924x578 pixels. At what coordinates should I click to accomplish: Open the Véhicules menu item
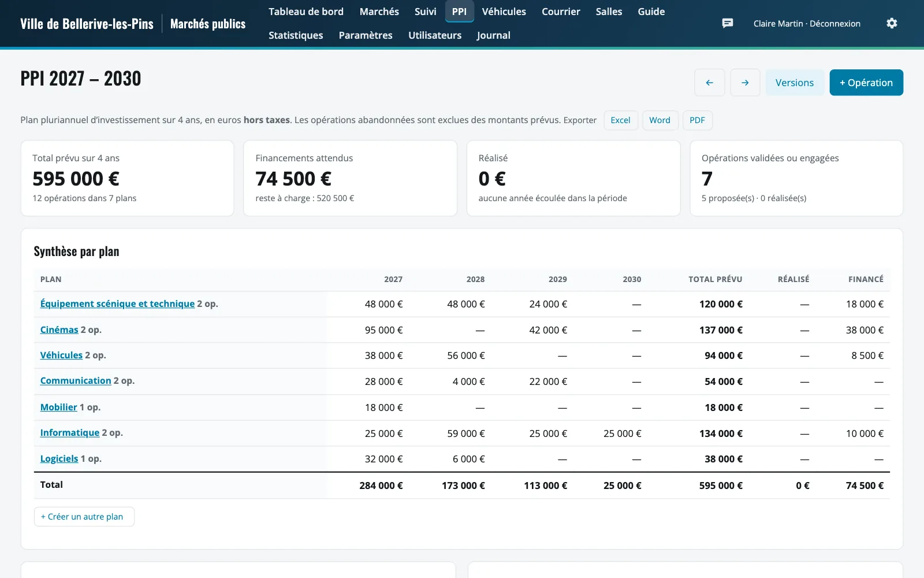click(504, 12)
